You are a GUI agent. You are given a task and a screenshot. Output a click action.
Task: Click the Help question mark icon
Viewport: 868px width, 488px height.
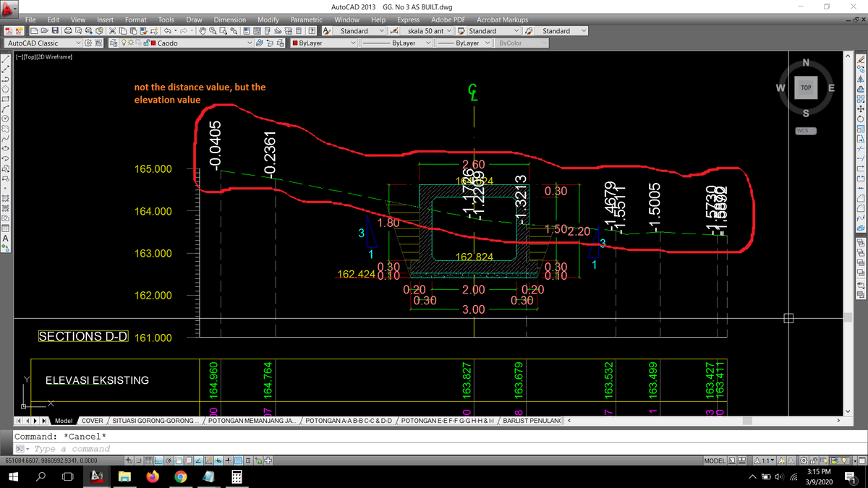[x=311, y=31]
